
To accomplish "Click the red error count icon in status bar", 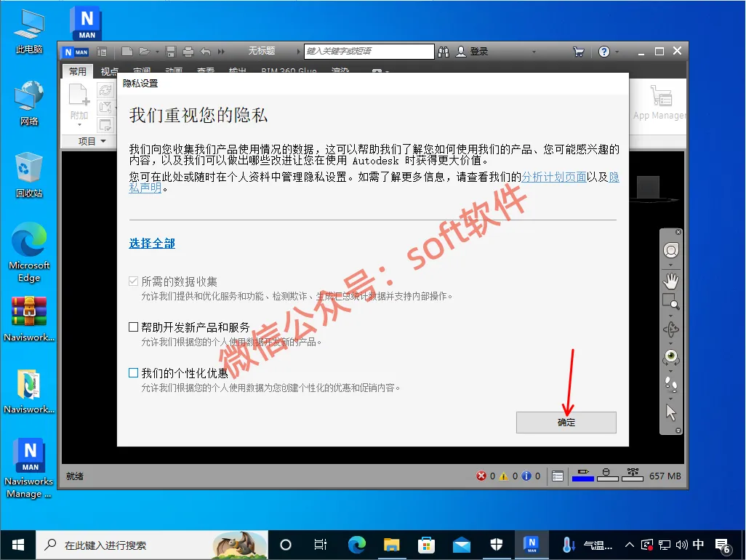I will click(x=481, y=476).
